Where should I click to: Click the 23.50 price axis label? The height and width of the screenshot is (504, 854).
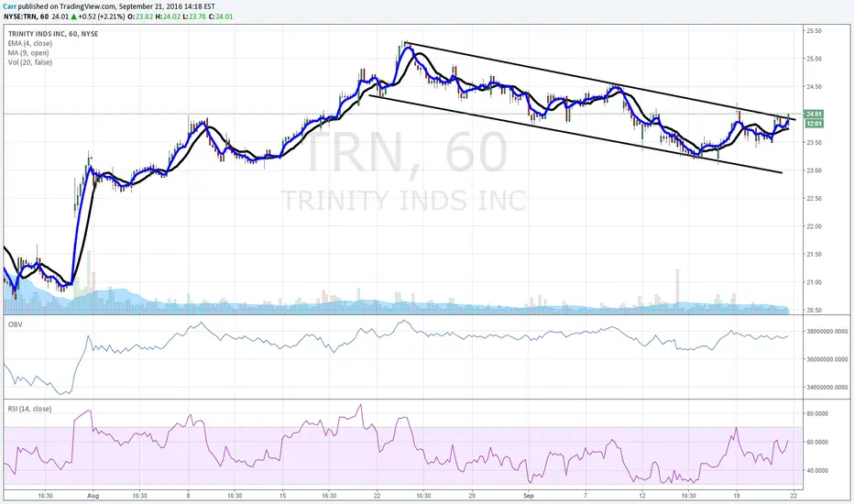click(x=814, y=143)
